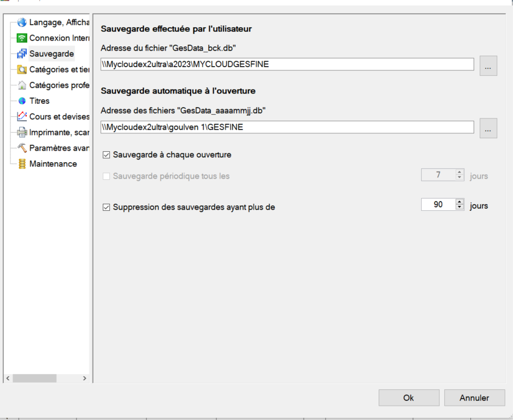This screenshot has width=513, height=420.
Task: Click the Titres globe icon
Action: [x=22, y=101]
